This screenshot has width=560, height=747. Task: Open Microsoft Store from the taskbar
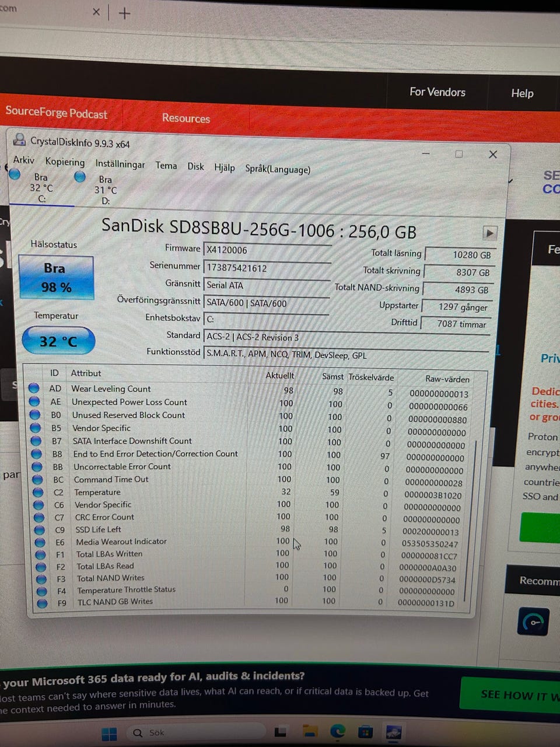pos(365,731)
